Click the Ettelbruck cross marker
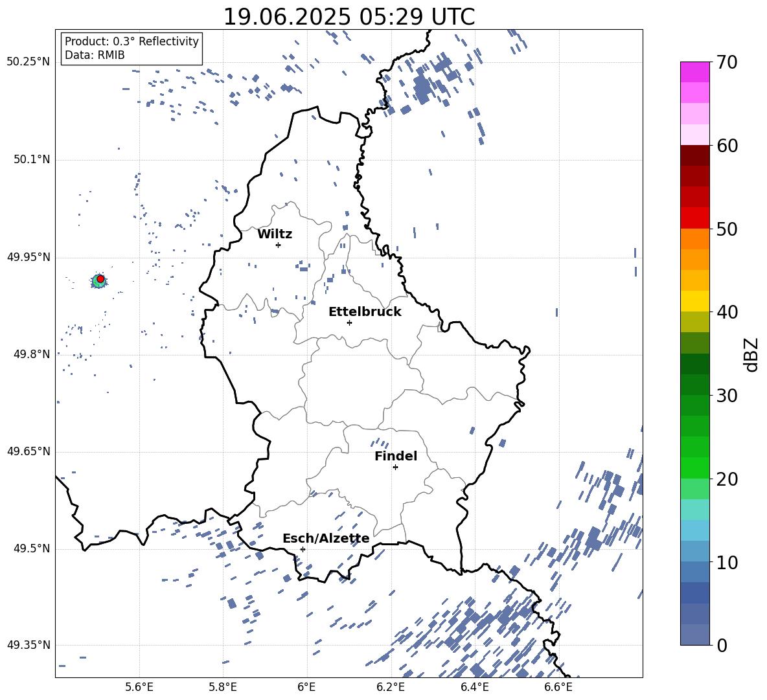 click(x=349, y=322)
